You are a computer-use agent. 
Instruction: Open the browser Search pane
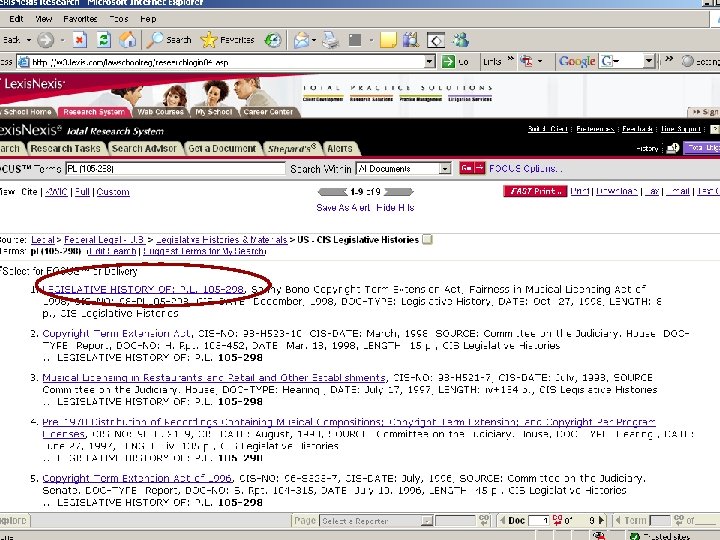click(169, 40)
